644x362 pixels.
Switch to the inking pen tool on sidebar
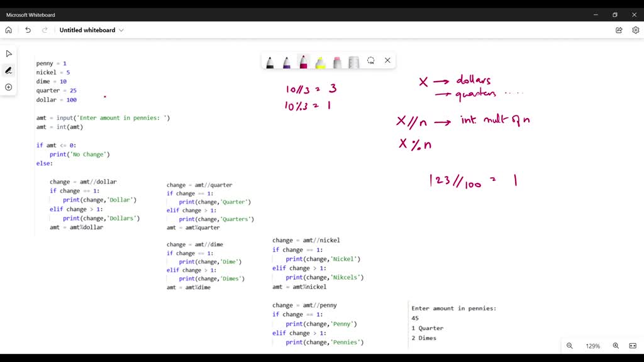tap(8, 70)
